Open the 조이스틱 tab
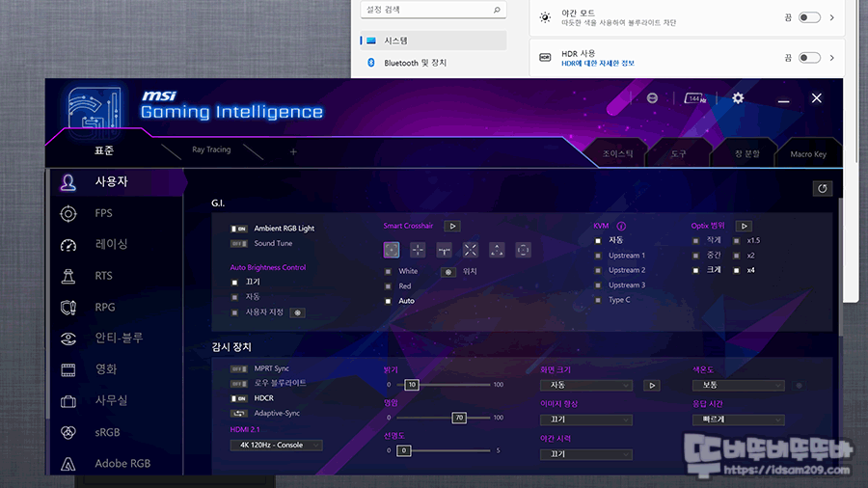The image size is (868, 488). 618,153
